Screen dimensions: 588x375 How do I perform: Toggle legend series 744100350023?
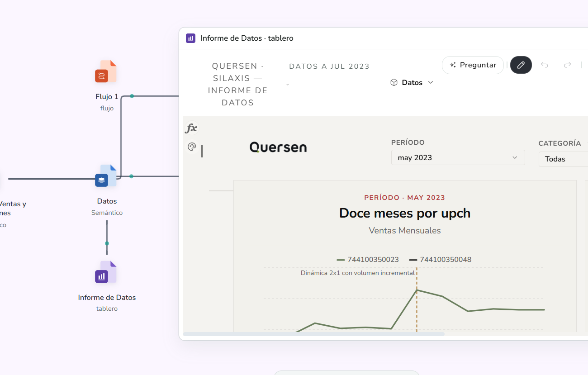coord(368,260)
